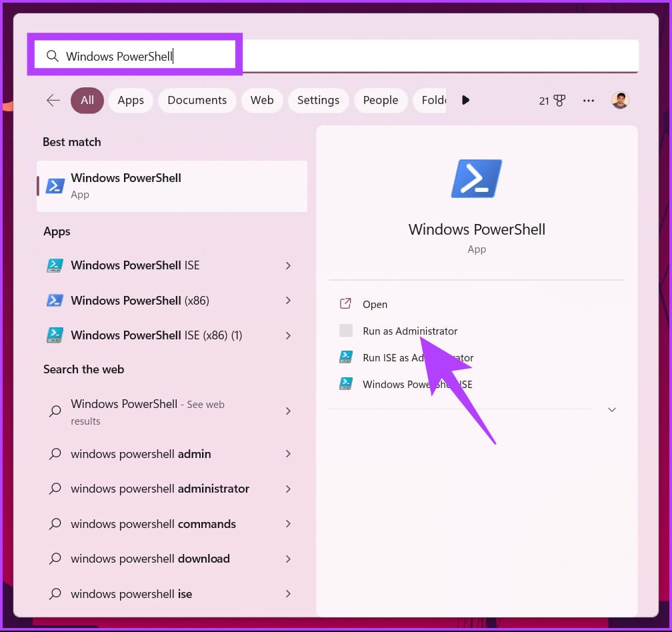
Task: Select the All filter tab
Action: click(x=87, y=100)
